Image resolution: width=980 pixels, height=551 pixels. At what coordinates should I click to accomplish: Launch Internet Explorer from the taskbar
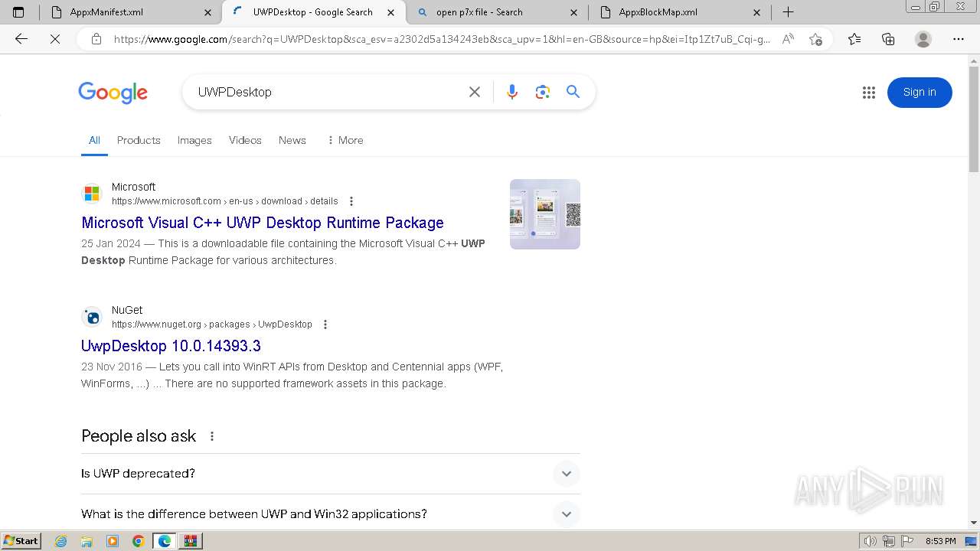61,541
